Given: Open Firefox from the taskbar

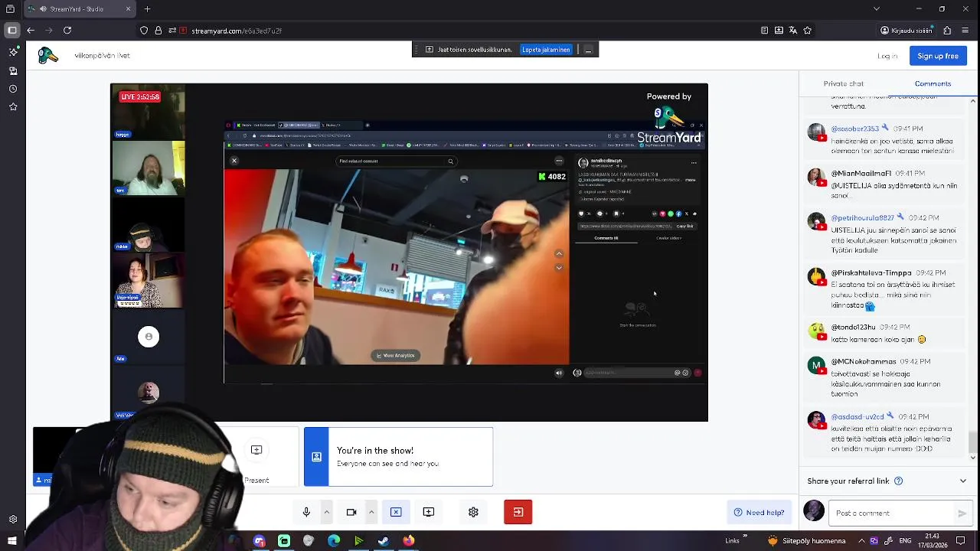Looking at the screenshot, I should [409, 541].
